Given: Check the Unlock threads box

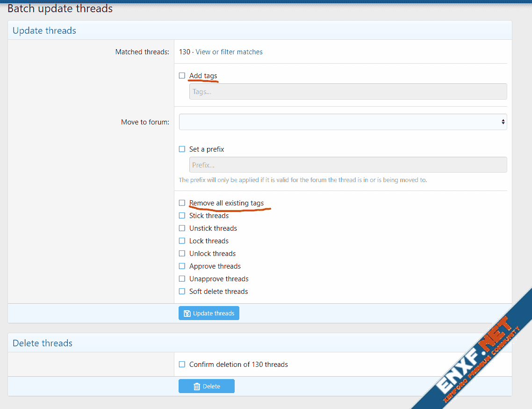Looking at the screenshot, I should tap(182, 254).
